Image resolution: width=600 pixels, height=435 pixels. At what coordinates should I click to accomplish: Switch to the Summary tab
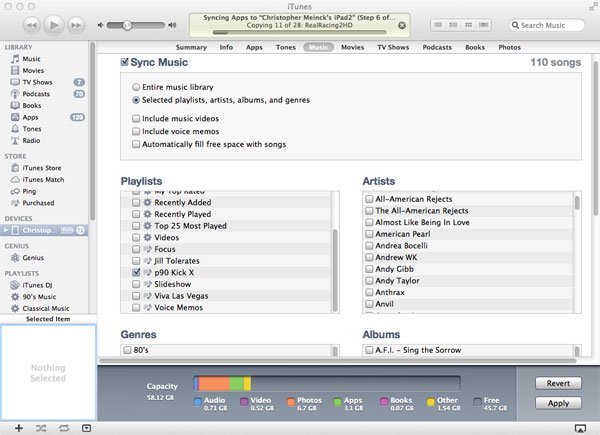pyautogui.click(x=191, y=47)
